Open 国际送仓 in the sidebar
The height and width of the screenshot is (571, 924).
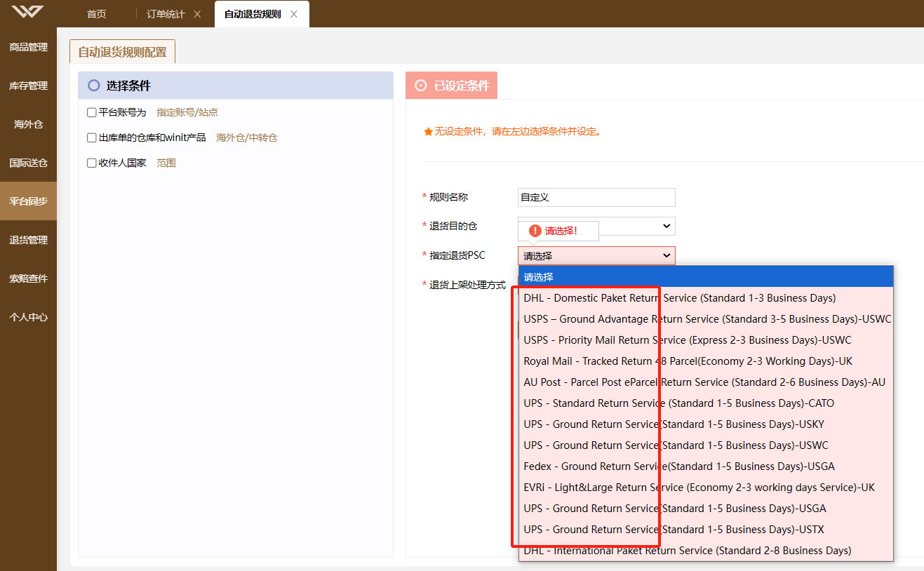[x=28, y=163]
